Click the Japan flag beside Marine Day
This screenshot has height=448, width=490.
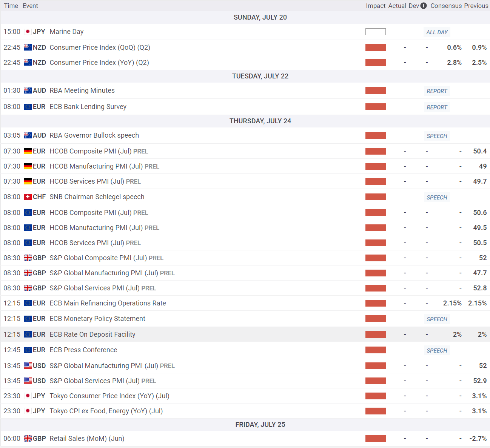(x=28, y=32)
